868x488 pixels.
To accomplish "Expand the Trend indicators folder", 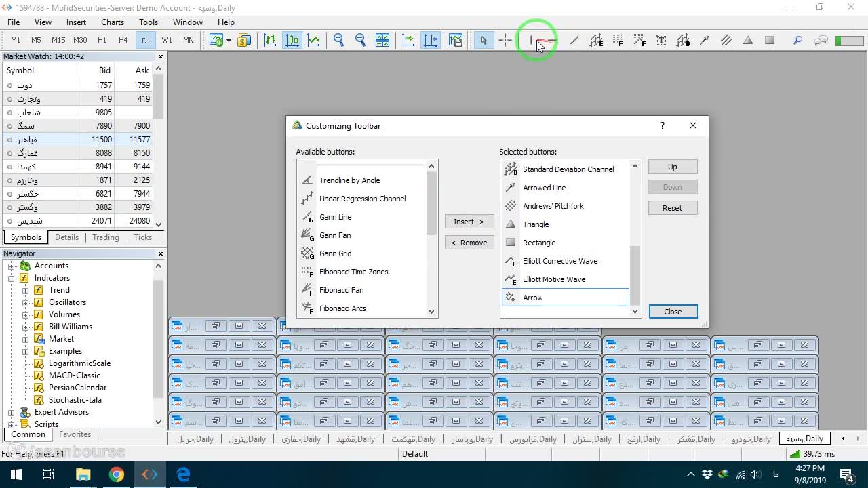I will pos(26,290).
